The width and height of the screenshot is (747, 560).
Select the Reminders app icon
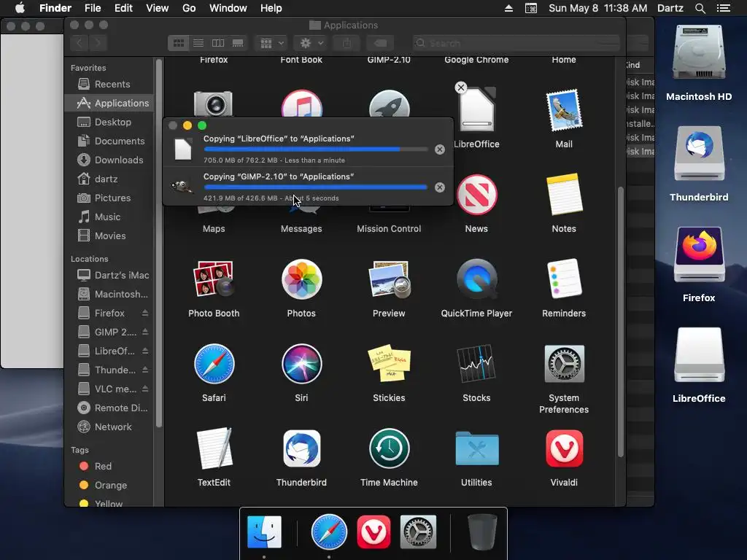[564, 279]
